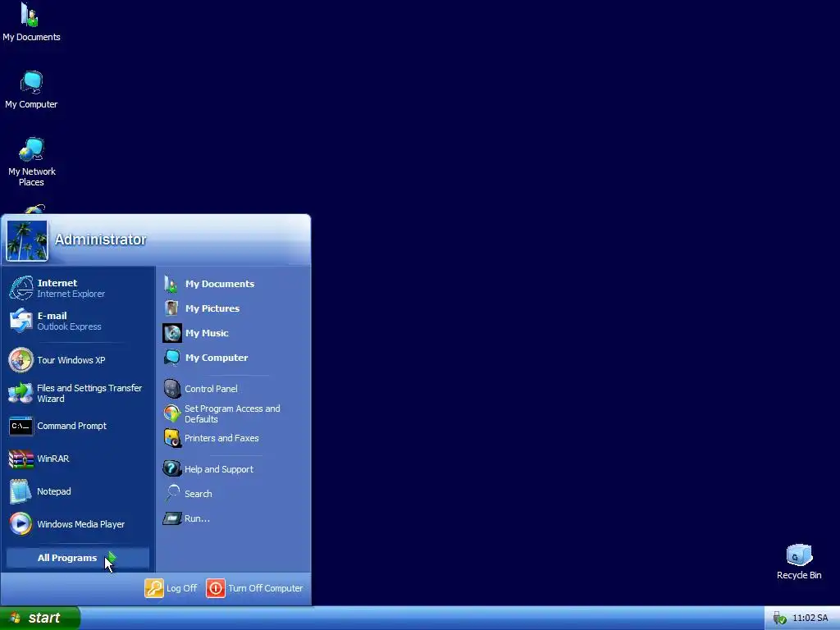Click My Computer icon in Start menu
The height and width of the screenshot is (630, 840).
point(172,358)
